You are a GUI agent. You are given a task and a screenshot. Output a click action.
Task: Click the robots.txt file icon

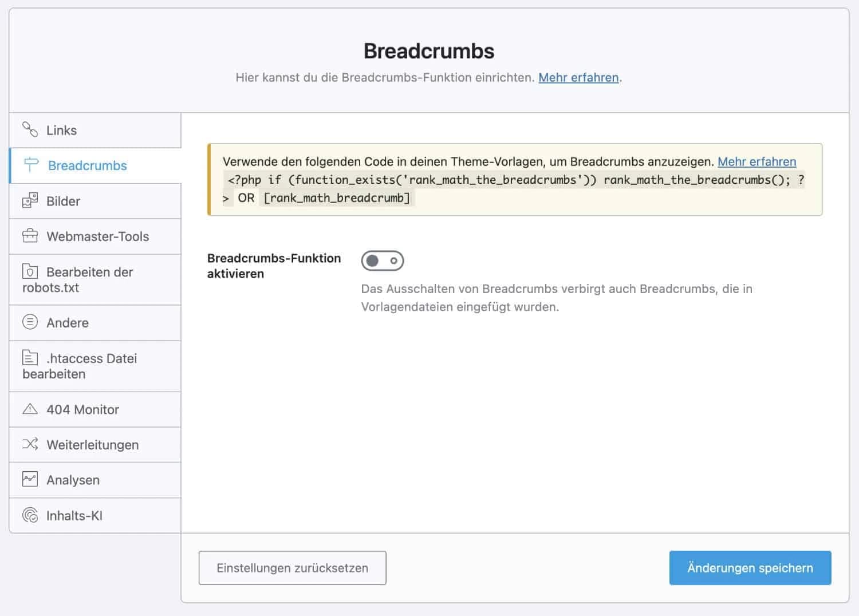[x=30, y=271]
